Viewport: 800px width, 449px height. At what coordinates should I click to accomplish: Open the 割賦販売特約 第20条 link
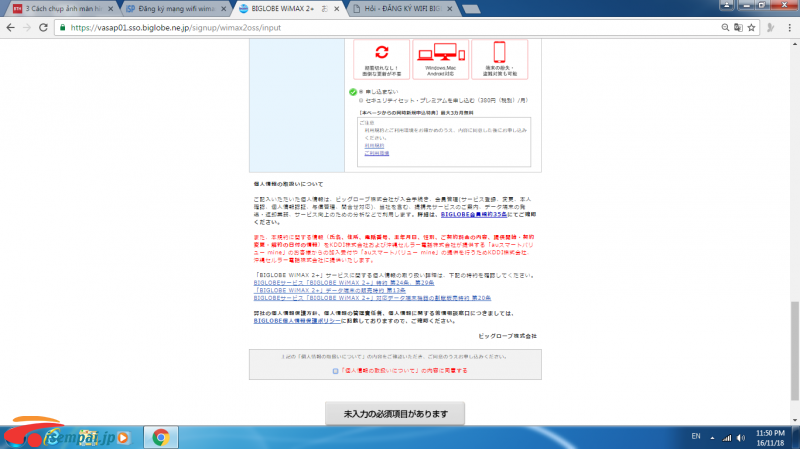coord(372,298)
